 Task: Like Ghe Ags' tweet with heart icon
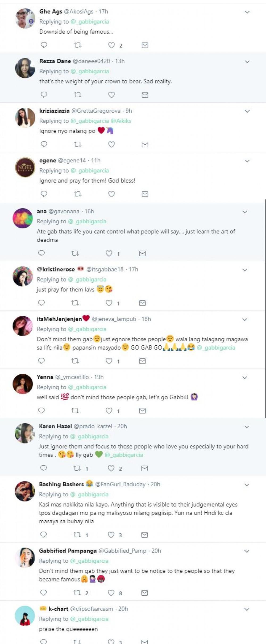(111, 45)
